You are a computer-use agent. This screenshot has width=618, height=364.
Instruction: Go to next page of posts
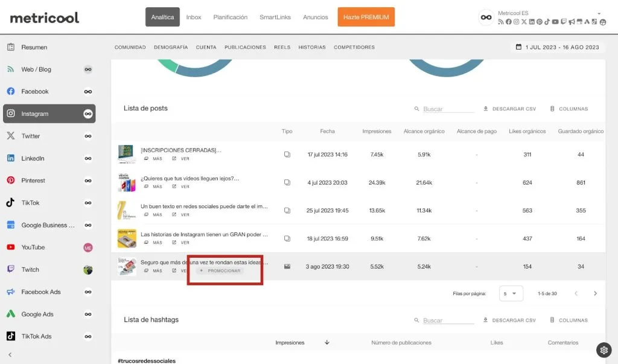(595, 293)
